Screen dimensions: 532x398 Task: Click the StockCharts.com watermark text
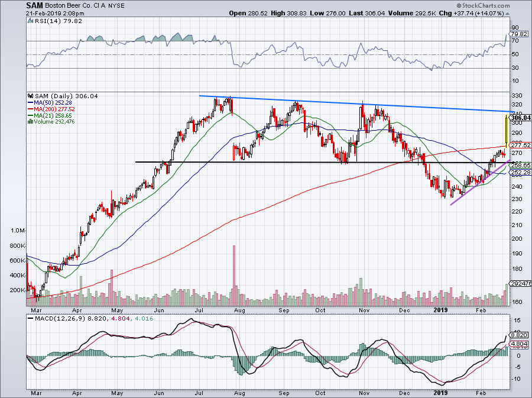pyautogui.click(x=483, y=6)
